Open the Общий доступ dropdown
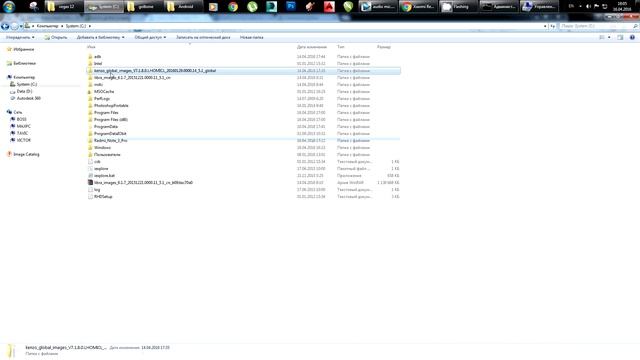This screenshot has height=360, width=640. 150,37
